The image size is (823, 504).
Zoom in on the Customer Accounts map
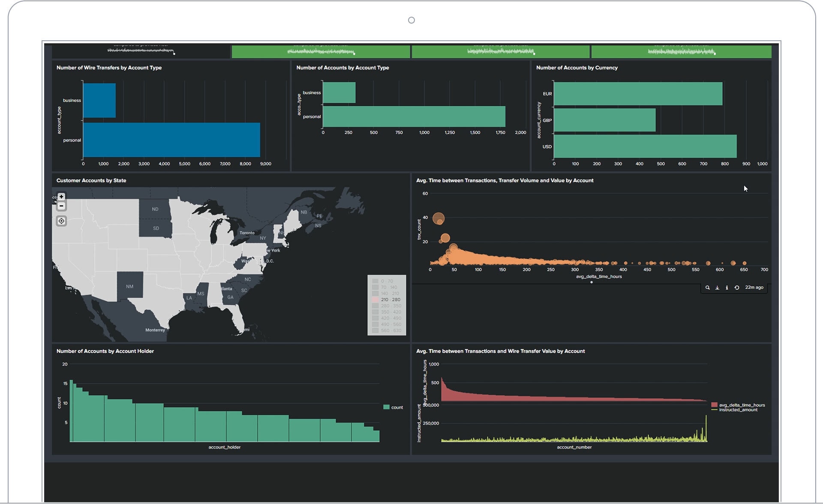(62, 196)
